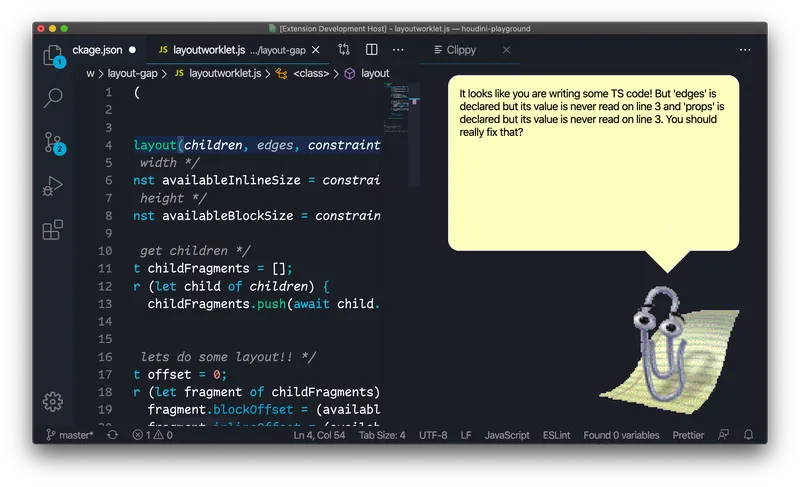Viewport: 800px width, 487px height.
Task: Open the Clippy panel More Actions ellipsis
Action: point(745,50)
